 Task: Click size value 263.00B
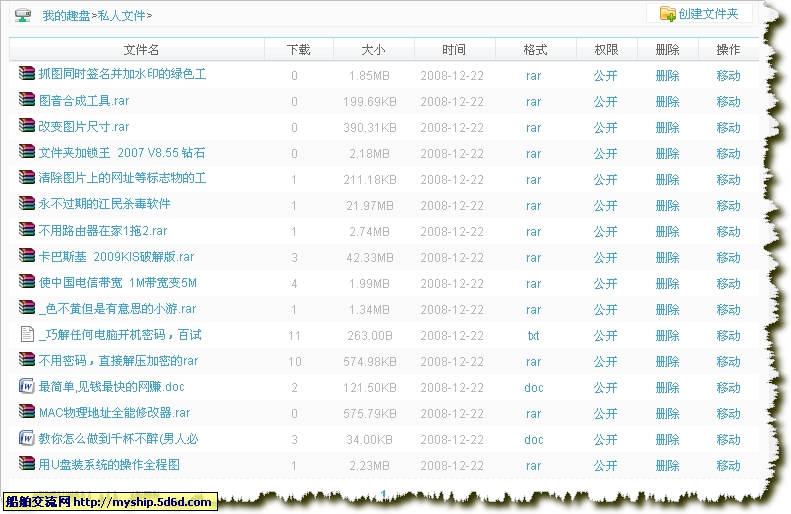[370, 335]
